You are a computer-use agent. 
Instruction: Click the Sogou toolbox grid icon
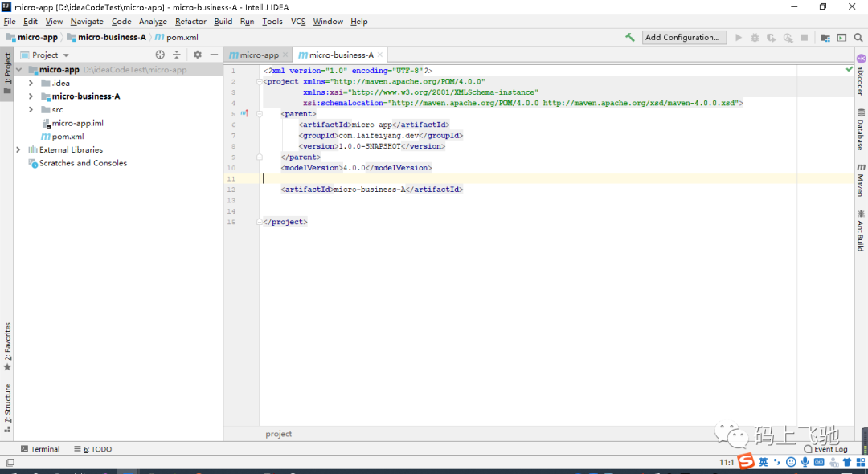[x=860, y=462]
